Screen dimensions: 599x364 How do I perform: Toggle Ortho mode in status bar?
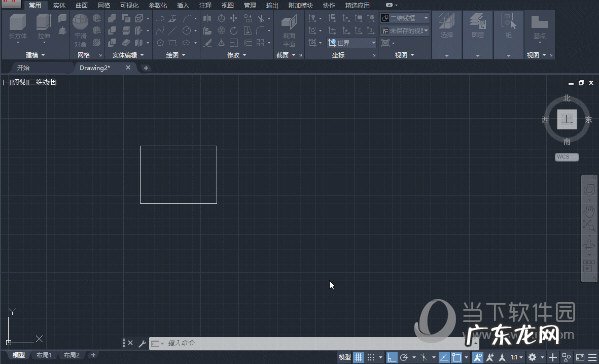coord(392,358)
